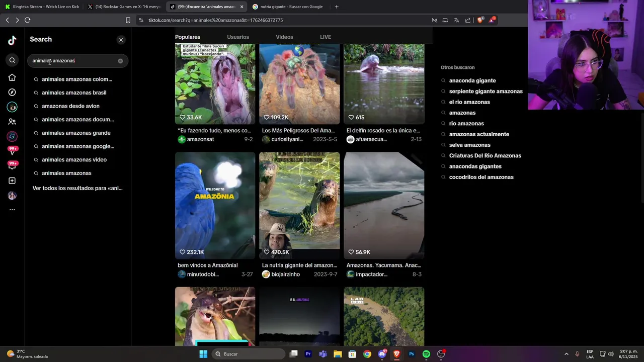Open the giant otter 470.5K video thumbnail
Screen dimensions: 644x362
point(299,205)
